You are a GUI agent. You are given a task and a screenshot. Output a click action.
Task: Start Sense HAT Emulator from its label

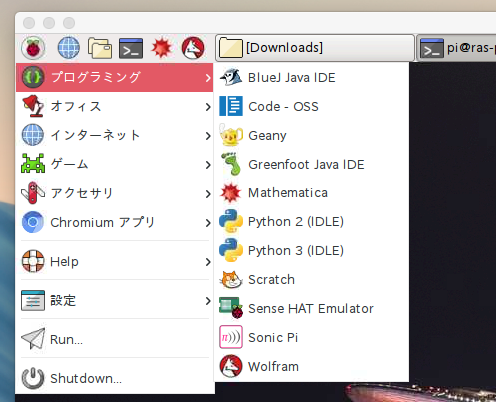coord(311,309)
